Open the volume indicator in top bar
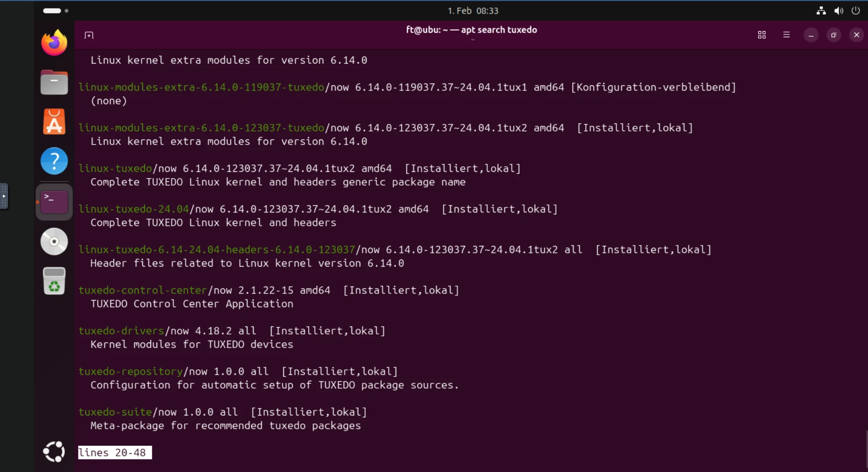 click(839, 11)
